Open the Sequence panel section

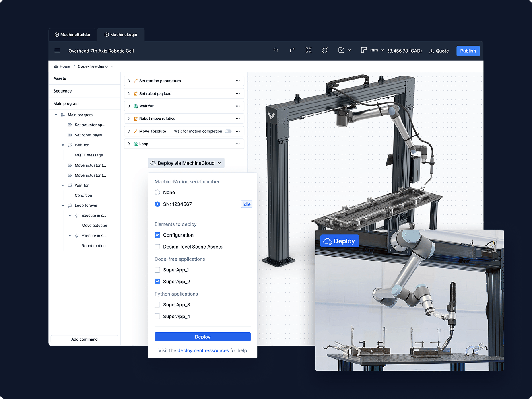pyautogui.click(x=85, y=91)
